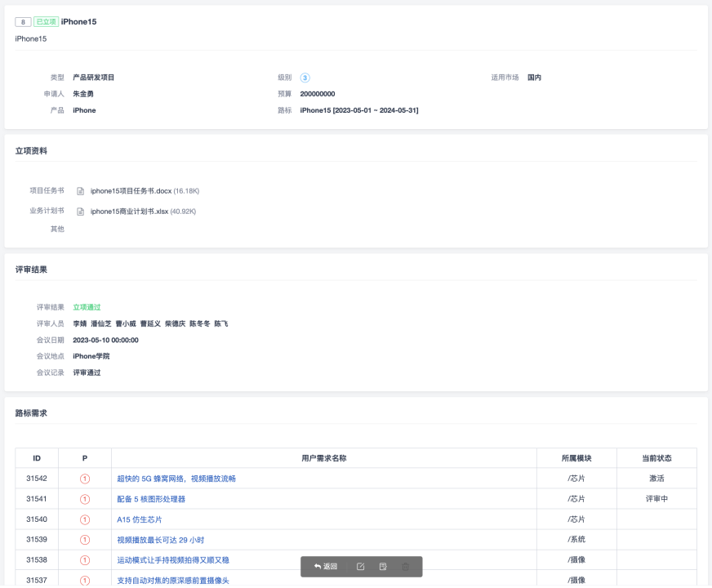Click meeting location iPhone学院
This screenshot has height=588, width=712.
(x=91, y=356)
